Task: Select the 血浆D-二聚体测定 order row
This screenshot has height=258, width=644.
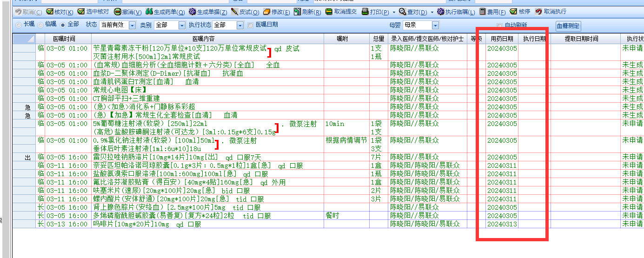Action: pos(328,73)
